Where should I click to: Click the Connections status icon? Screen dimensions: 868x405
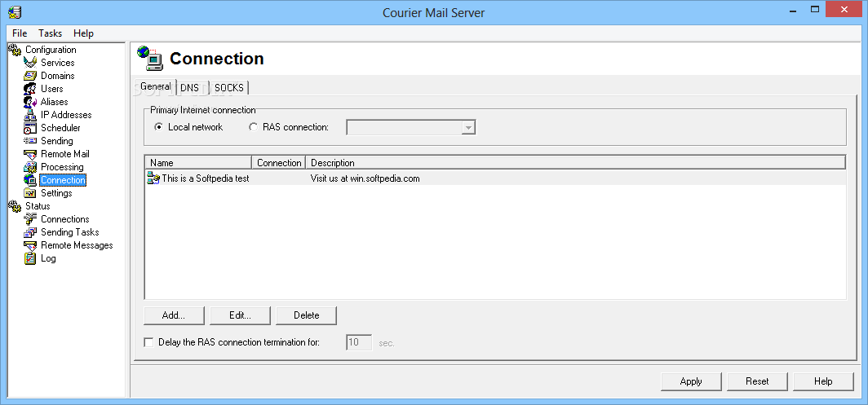pos(30,219)
